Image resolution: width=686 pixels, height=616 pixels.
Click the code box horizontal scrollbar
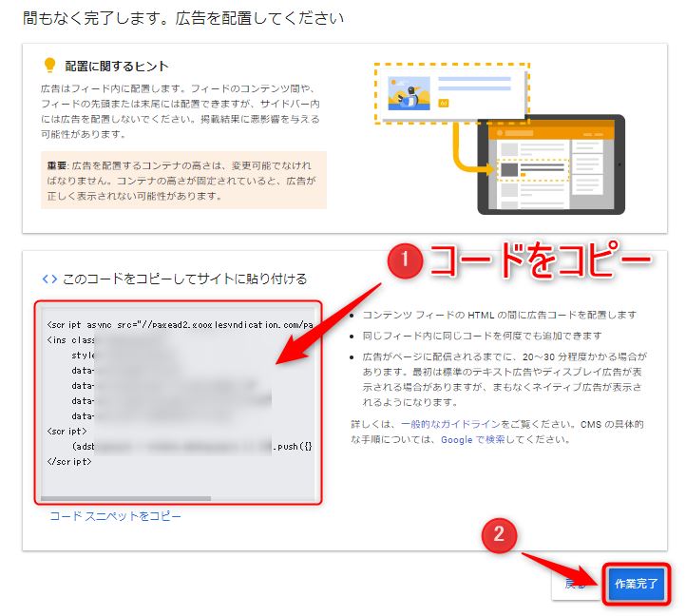click(x=126, y=499)
